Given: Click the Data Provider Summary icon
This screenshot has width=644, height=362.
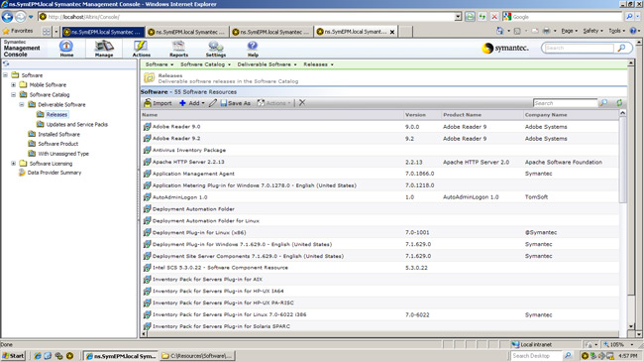Looking at the screenshot, I should 22,173.
